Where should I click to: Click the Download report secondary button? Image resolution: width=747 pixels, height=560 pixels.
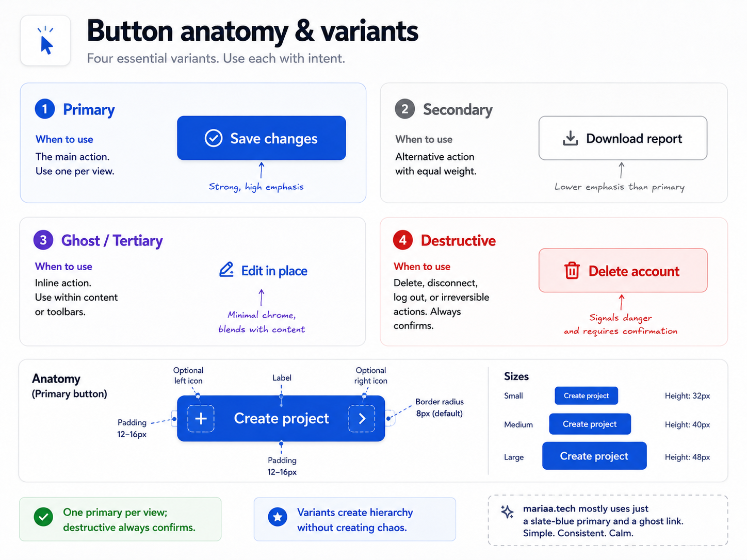point(623,138)
